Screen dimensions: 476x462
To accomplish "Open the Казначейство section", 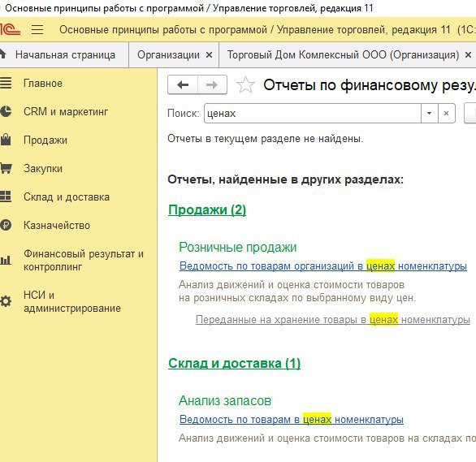I will point(57,226).
